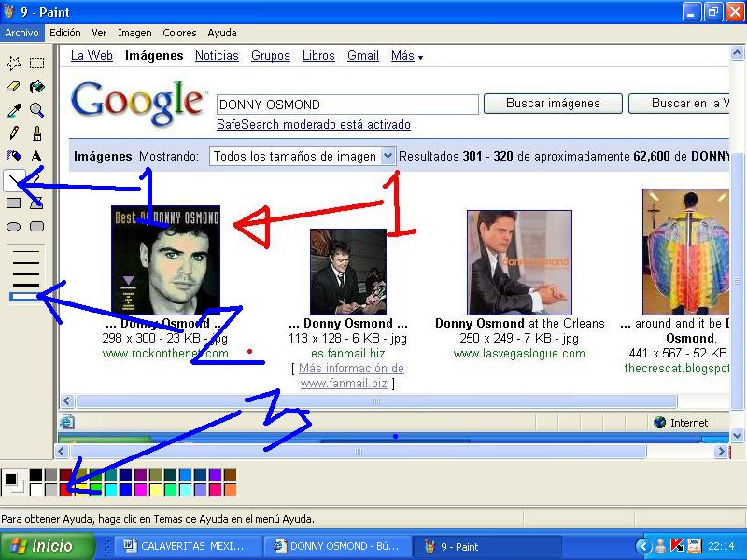
Task: Click the red K antivirus tray icon
Action: pyautogui.click(x=676, y=546)
